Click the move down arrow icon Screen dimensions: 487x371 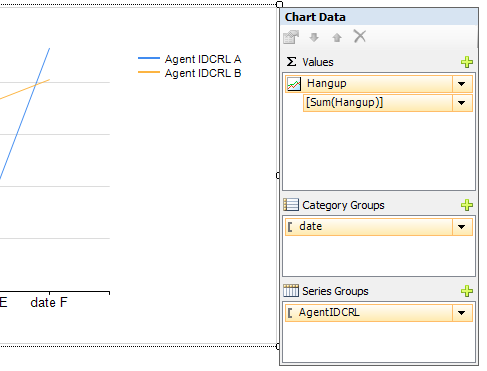tap(314, 37)
